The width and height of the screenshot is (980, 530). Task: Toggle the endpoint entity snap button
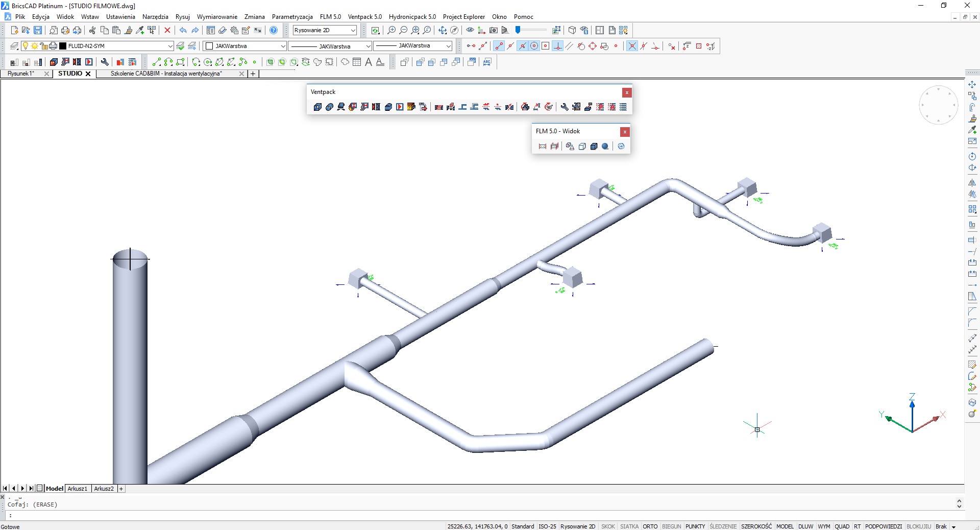(499, 46)
